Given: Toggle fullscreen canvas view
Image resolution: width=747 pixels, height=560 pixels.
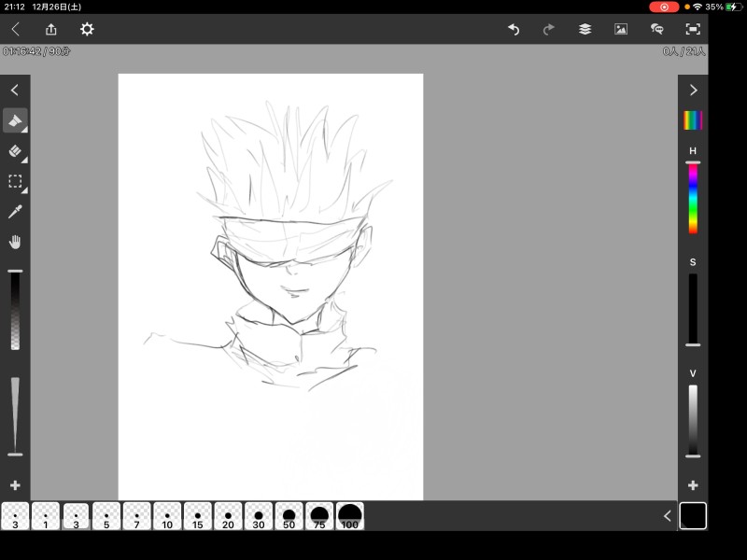Looking at the screenshot, I should tap(693, 30).
